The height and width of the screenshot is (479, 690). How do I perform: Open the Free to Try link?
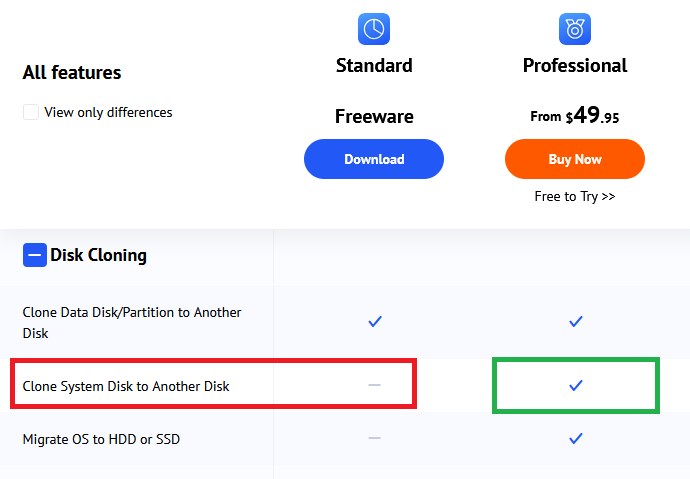(575, 196)
